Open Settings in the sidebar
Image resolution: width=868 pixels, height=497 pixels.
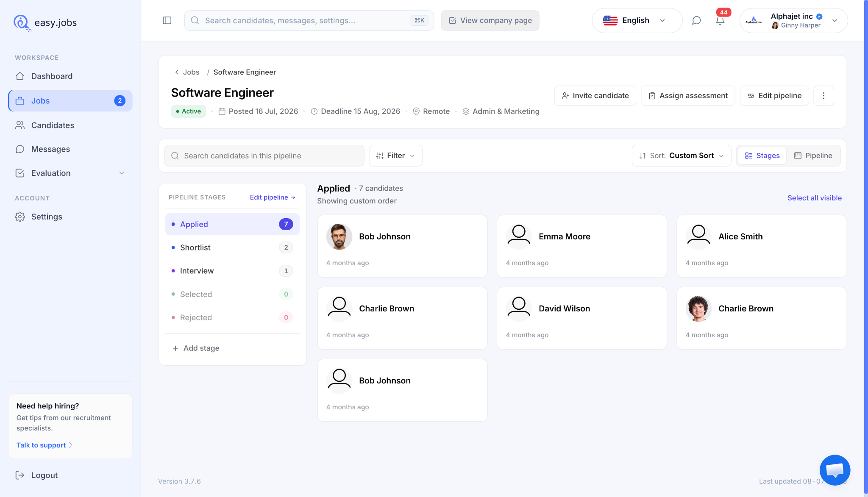pos(70,217)
